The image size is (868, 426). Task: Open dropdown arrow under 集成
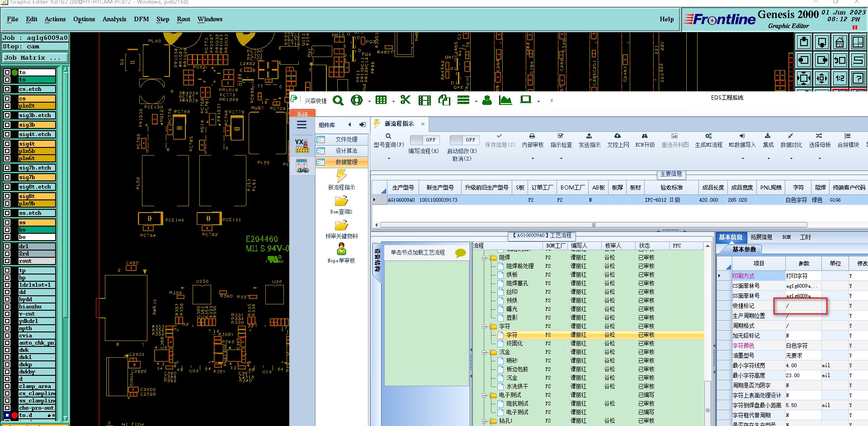click(x=768, y=159)
